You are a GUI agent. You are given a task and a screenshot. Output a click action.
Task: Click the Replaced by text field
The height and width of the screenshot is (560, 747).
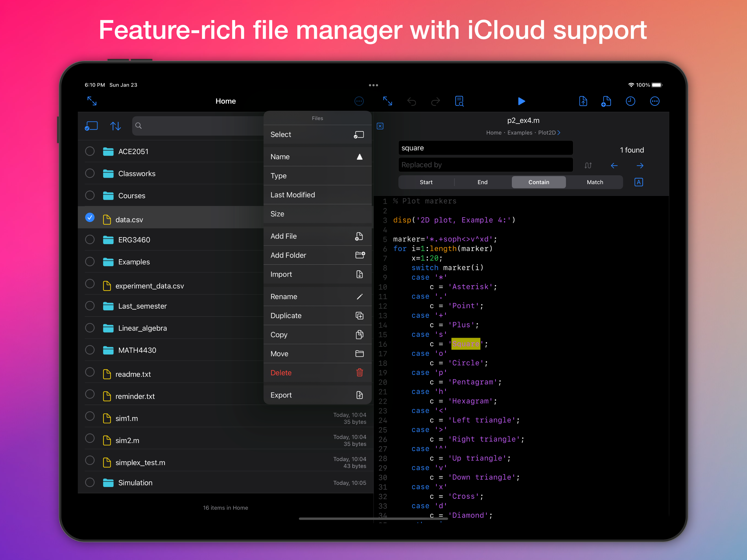point(485,165)
